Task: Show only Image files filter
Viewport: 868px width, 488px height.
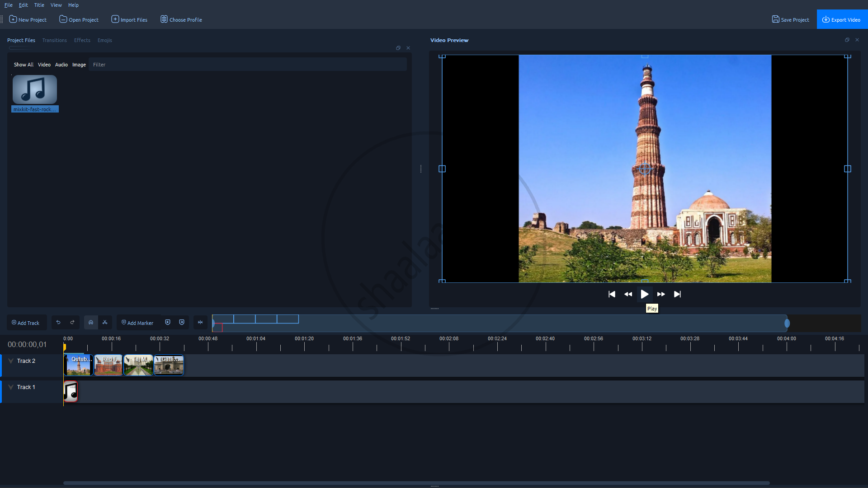Action: click(x=79, y=65)
